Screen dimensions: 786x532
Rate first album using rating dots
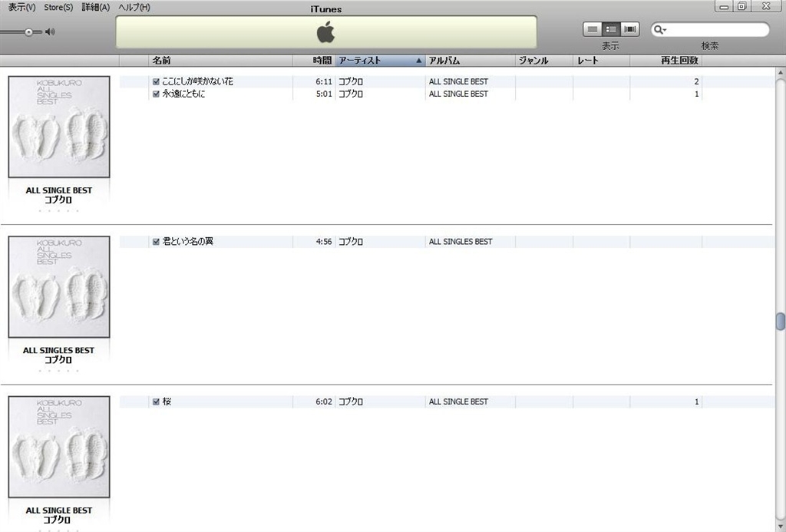pos(58,211)
